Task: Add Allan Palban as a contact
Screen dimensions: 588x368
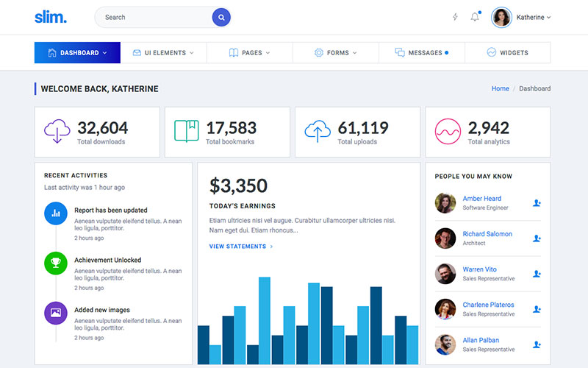Action: click(537, 344)
